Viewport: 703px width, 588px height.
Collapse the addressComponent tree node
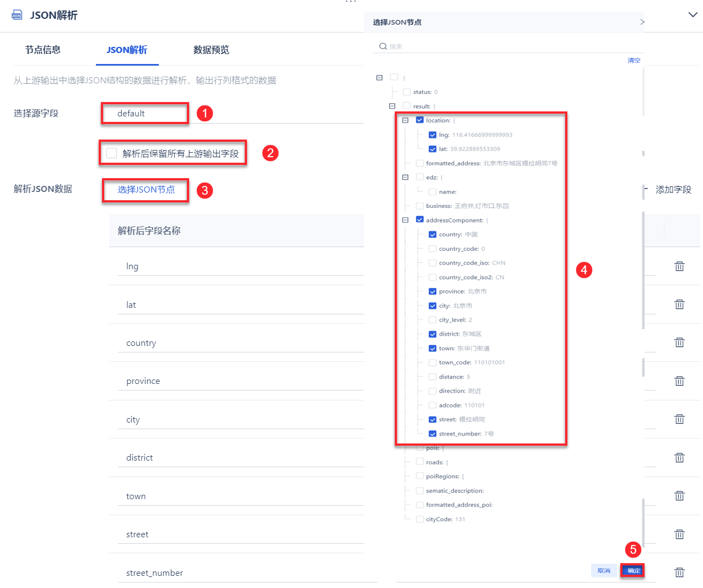405,220
